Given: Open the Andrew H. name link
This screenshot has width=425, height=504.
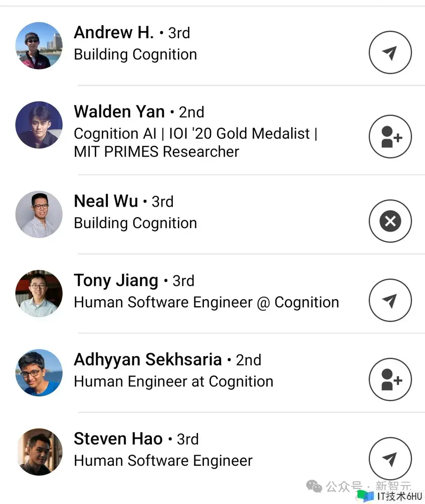Looking at the screenshot, I should (x=114, y=32).
